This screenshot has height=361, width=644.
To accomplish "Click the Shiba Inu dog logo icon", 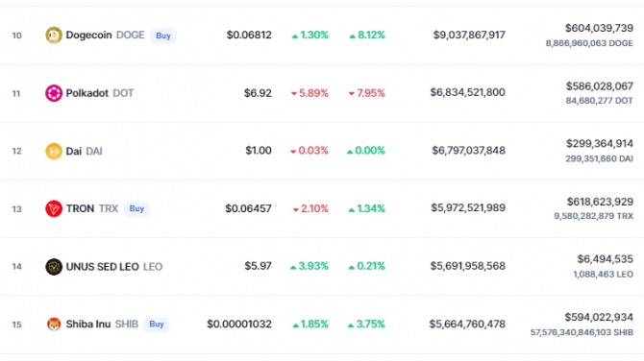I will click(x=54, y=325).
